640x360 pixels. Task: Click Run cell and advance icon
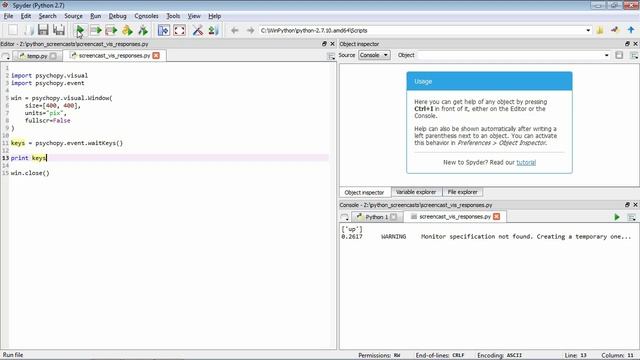pos(111,30)
